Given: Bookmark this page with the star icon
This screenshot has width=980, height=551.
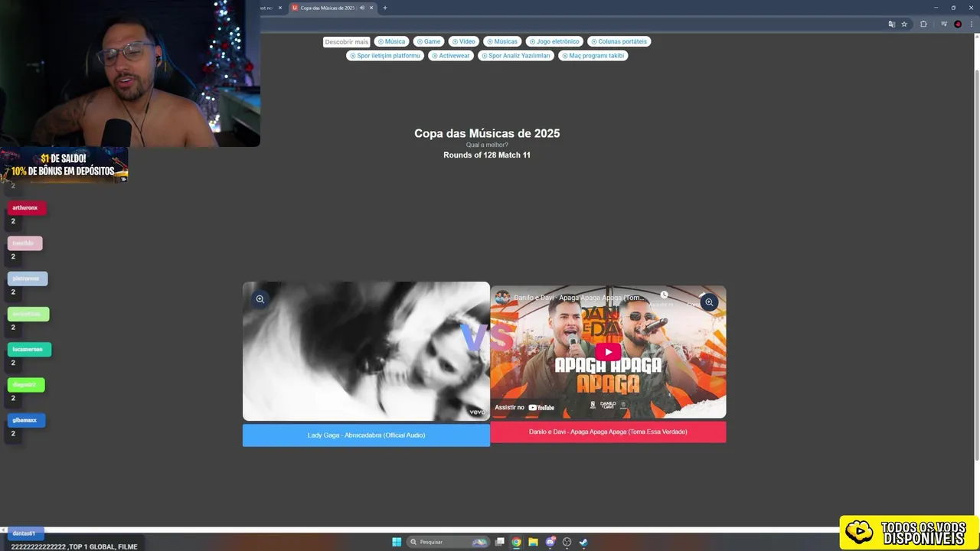Looking at the screenshot, I should point(904,24).
